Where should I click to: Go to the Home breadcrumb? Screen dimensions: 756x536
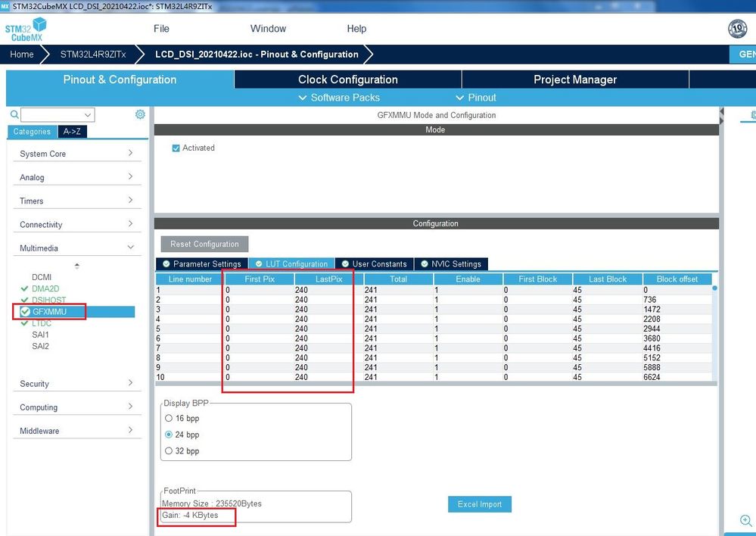click(22, 55)
